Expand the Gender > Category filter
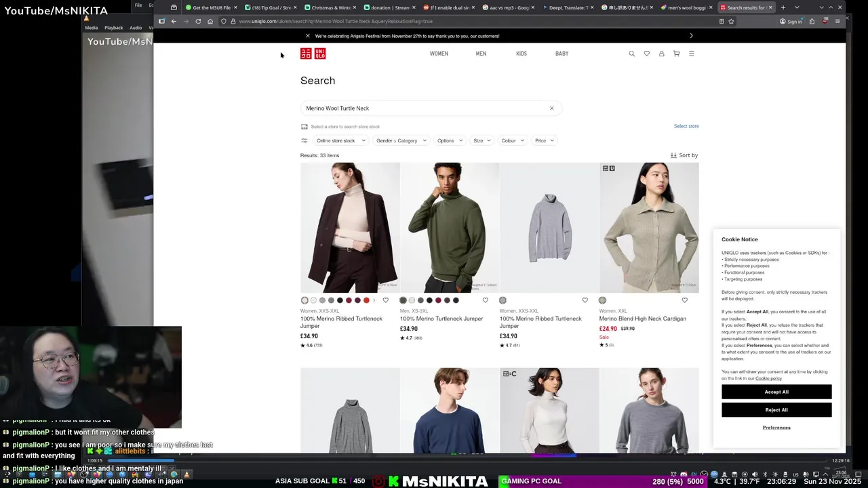The width and height of the screenshot is (868, 488). click(x=401, y=140)
